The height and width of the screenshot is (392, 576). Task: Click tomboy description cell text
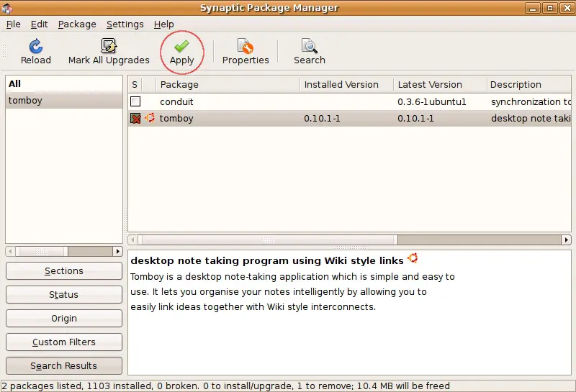pos(531,118)
